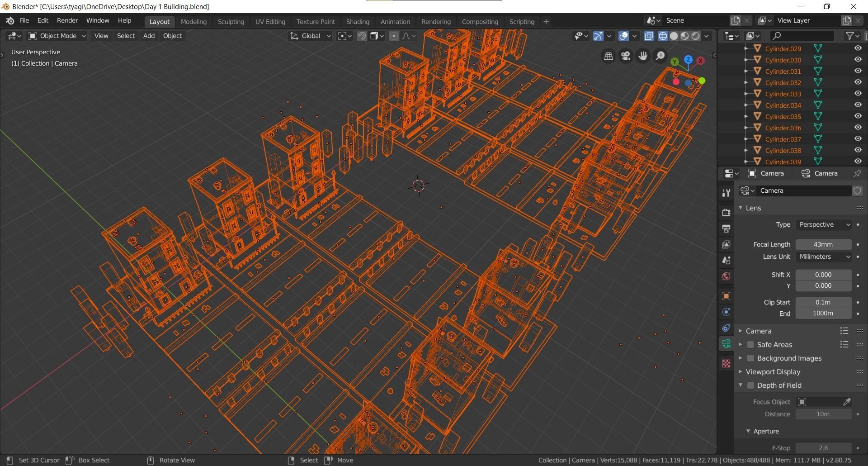
Task: Open the View Layer properties tab
Action: (x=726, y=244)
